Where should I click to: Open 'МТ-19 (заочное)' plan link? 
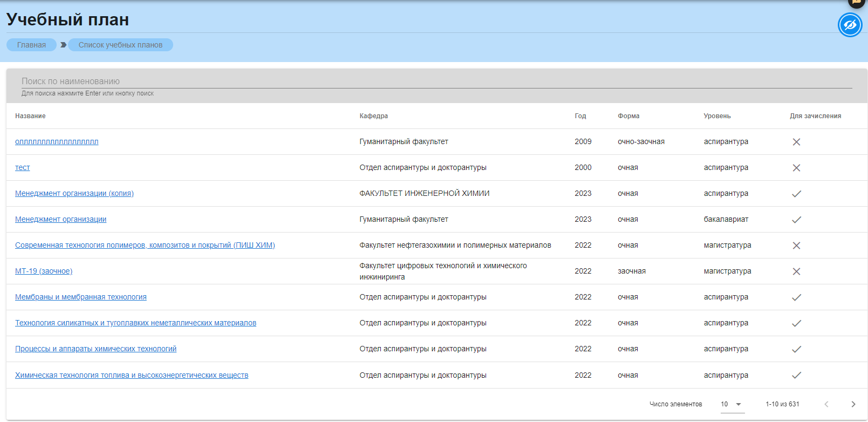click(x=44, y=271)
